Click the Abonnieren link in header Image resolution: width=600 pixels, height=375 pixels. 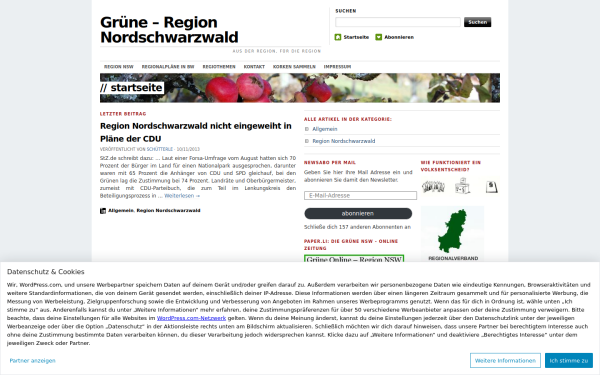pyautogui.click(x=399, y=37)
